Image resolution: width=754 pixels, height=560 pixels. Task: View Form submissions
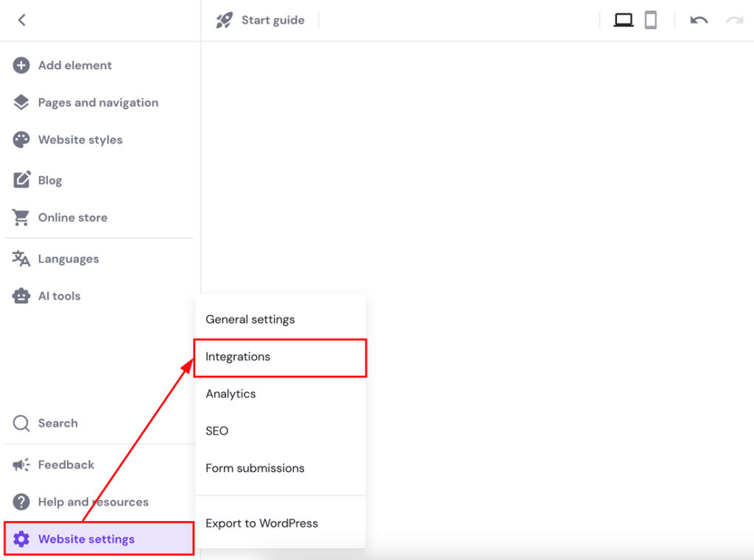[255, 468]
